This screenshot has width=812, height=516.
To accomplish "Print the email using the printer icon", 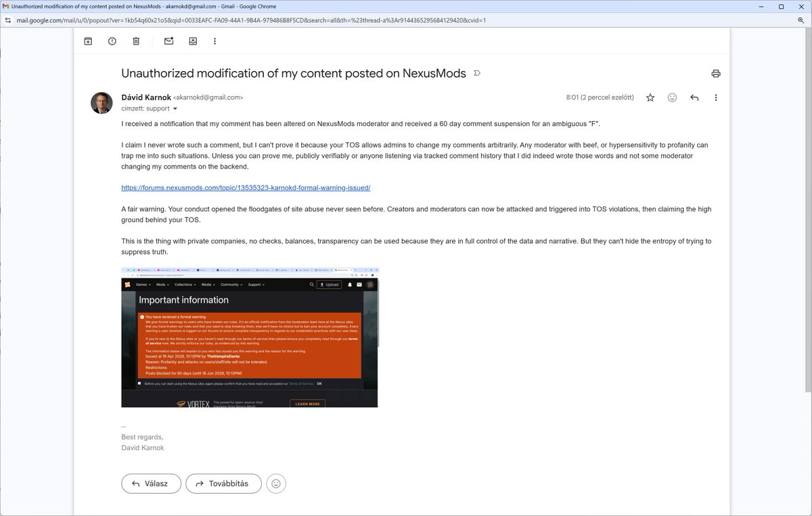I will point(716,73).
